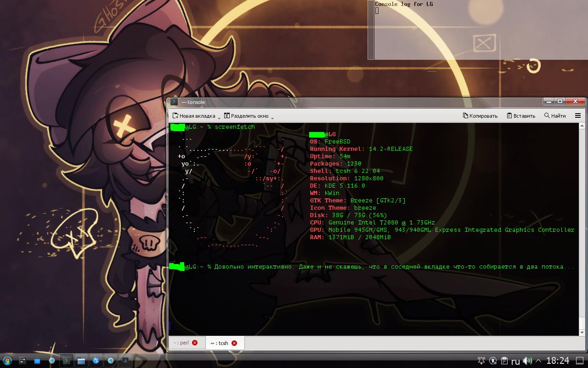Click 'Новая вкладка' new tab button
Screen dimensions: 588x368
pyautogui.click(x=194, y=116)
